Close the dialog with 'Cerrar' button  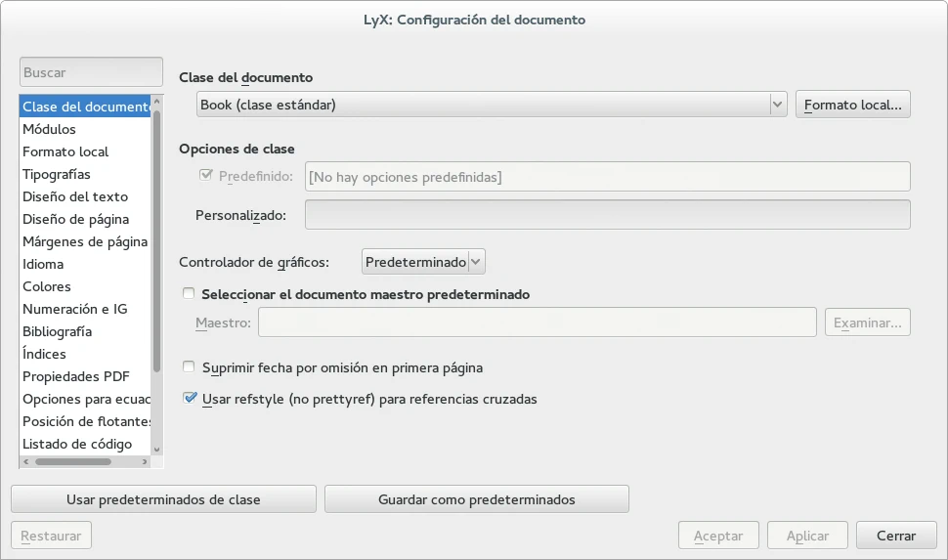[x=896, y=536]
